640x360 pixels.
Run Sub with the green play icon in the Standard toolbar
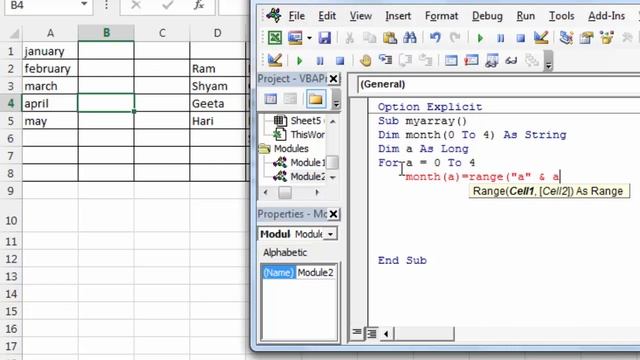click(480, 38)
